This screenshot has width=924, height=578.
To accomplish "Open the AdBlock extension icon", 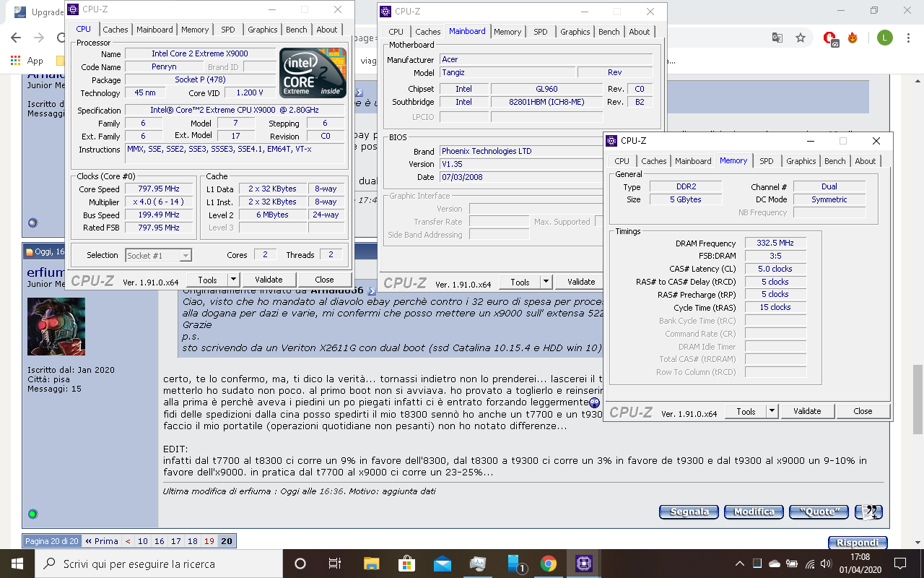I will click(830, 38).
